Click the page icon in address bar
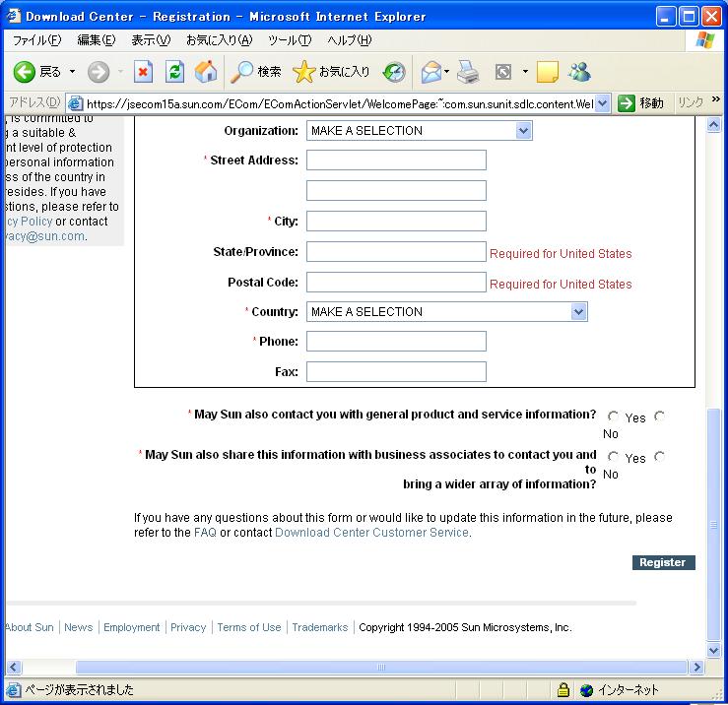 click(x=75, y=103)
